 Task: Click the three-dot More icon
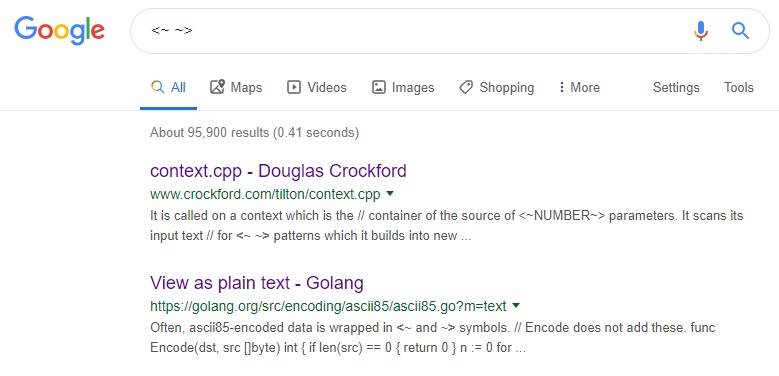[561, 87]
